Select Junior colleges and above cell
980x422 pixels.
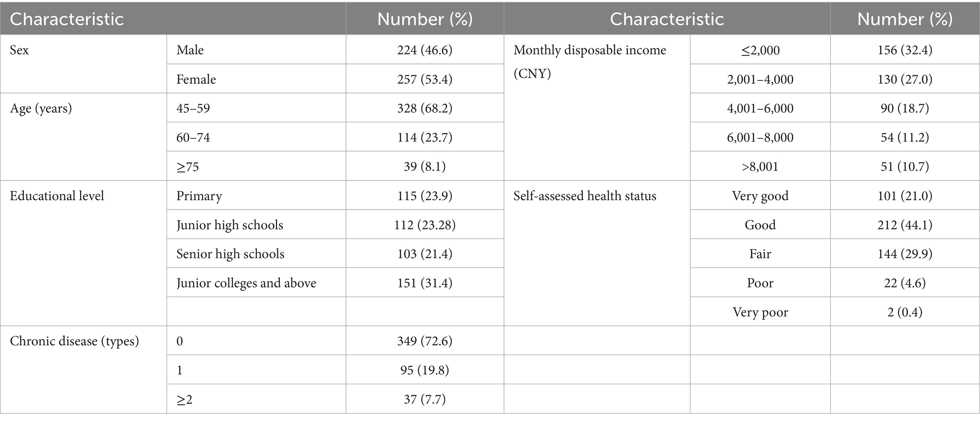[246, 283]
